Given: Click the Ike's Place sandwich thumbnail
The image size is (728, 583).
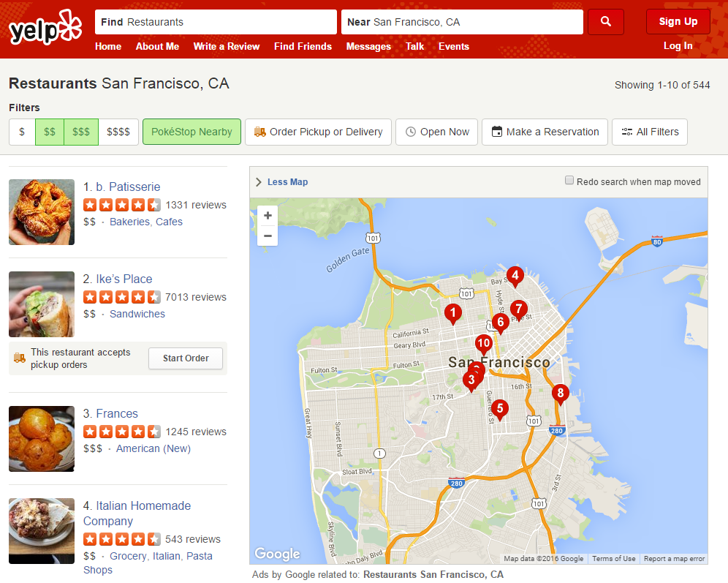Looking at the screenshot, I should point(42,304).
